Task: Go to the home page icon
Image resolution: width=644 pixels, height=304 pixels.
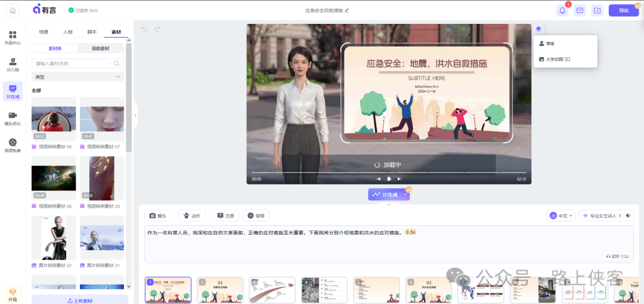Action: tap(13, 11)
